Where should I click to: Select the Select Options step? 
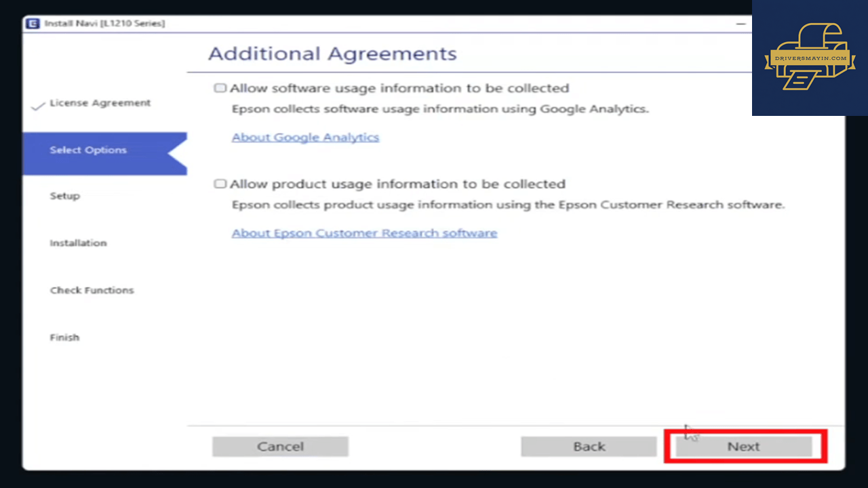104,153
